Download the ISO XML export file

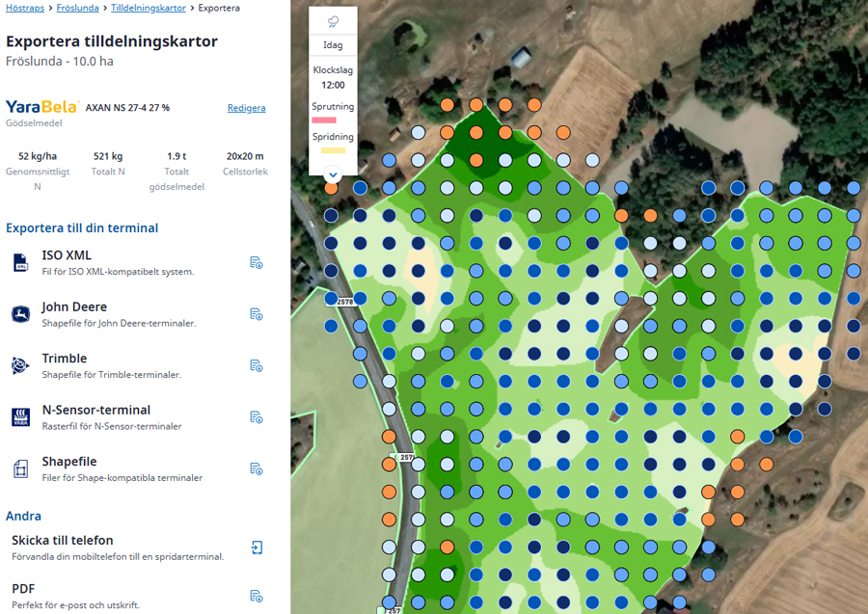coord(257,262)
